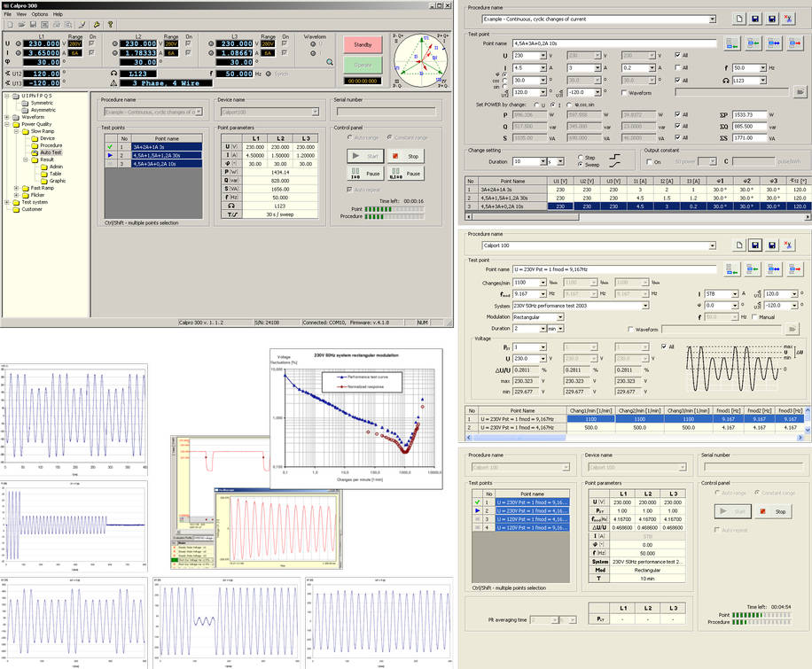The image size is (812, 669).
Task: Toggle the Manual frequency checkbox
Action: tap(754, 317)
